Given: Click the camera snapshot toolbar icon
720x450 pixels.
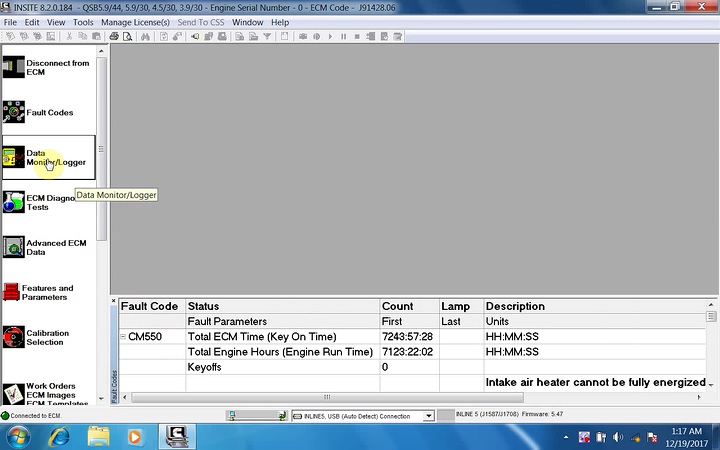Looking at the screenshot, I should tap(303, 36).
